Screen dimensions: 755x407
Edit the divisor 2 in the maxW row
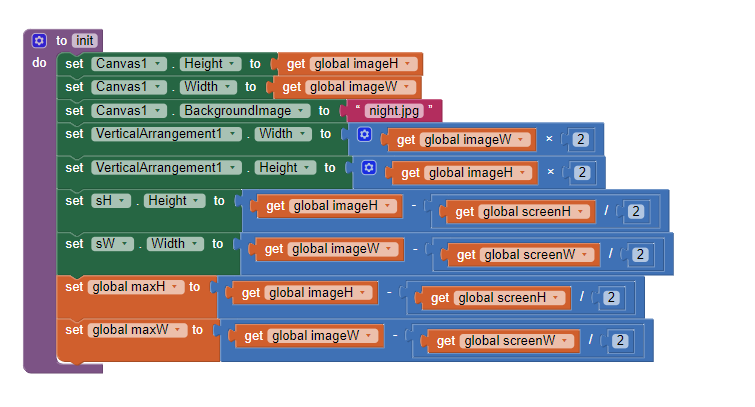point(620,341)
